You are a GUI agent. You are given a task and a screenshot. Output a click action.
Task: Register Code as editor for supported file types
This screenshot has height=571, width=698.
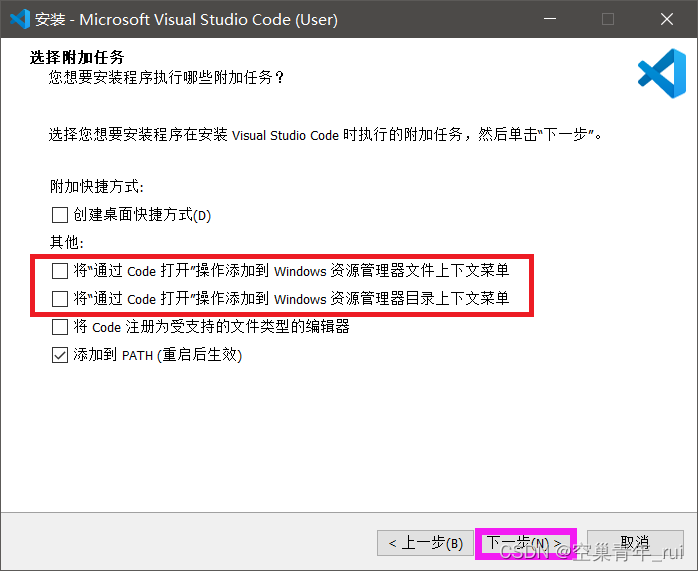[60, 327]
